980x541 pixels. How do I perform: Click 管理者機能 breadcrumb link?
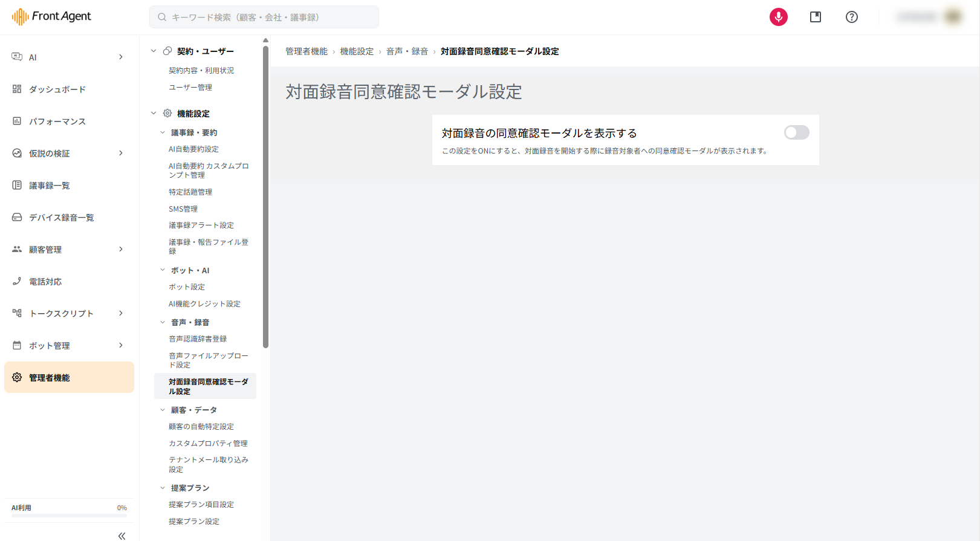(307, 51)
